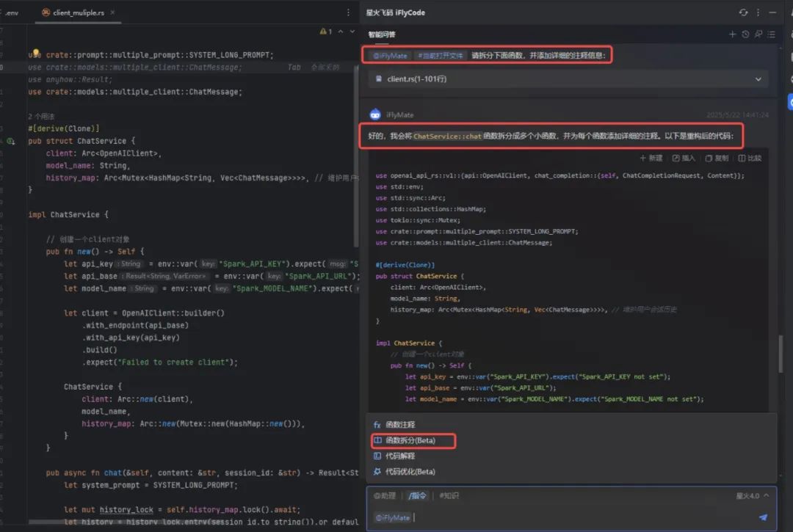The image size is (793, 532).
Task: Select the 代码优化(Beta) command
Action: (x=410, y=472)
